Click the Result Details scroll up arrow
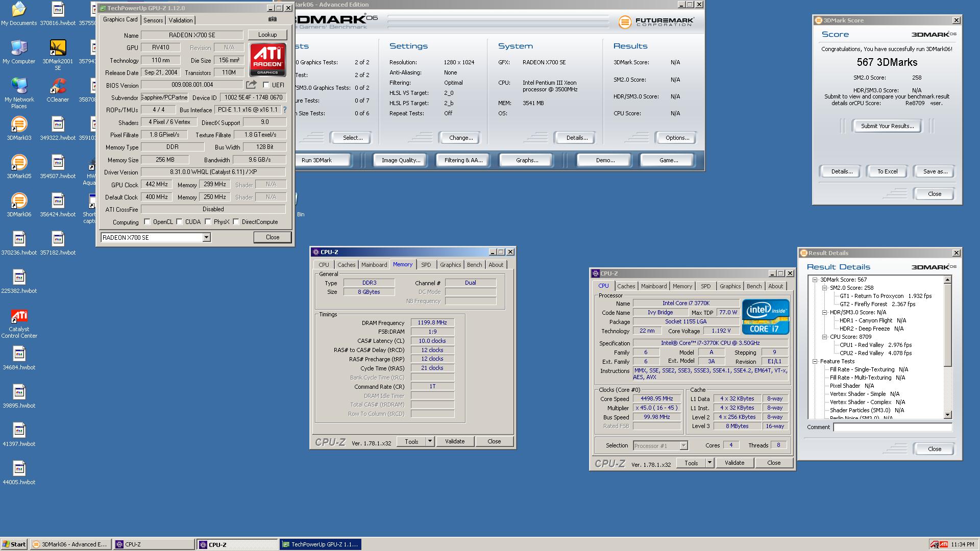 coord(947,280)
